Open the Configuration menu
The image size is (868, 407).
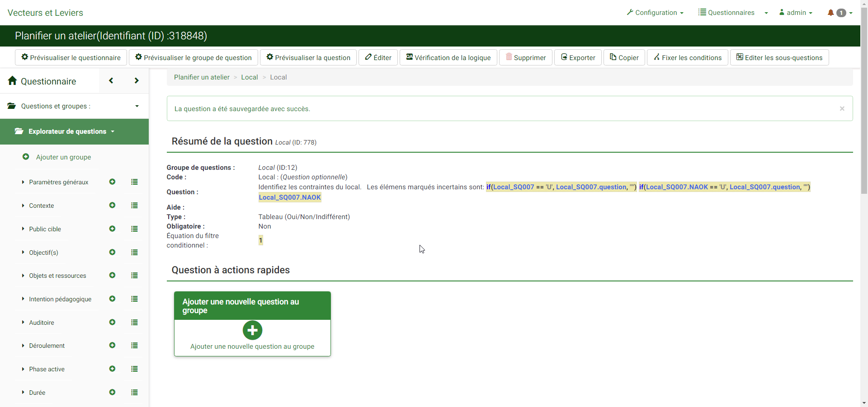655,13
